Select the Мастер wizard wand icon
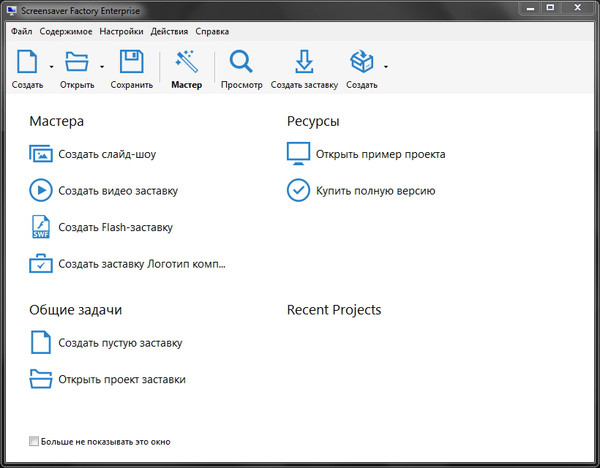The image size is (600, 468). [186, 63]
